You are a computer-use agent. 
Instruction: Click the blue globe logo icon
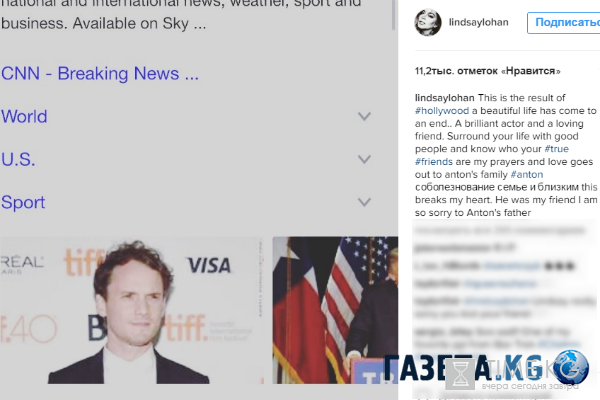570,367
